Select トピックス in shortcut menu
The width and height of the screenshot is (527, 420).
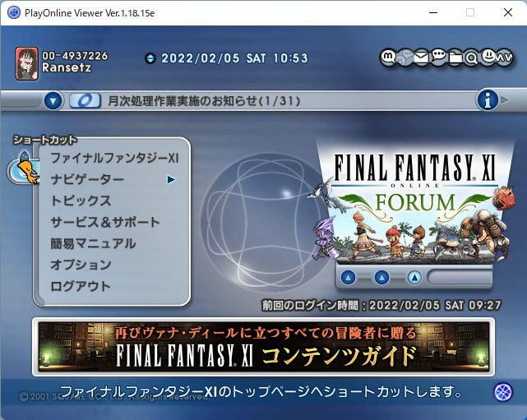point(81,201)
